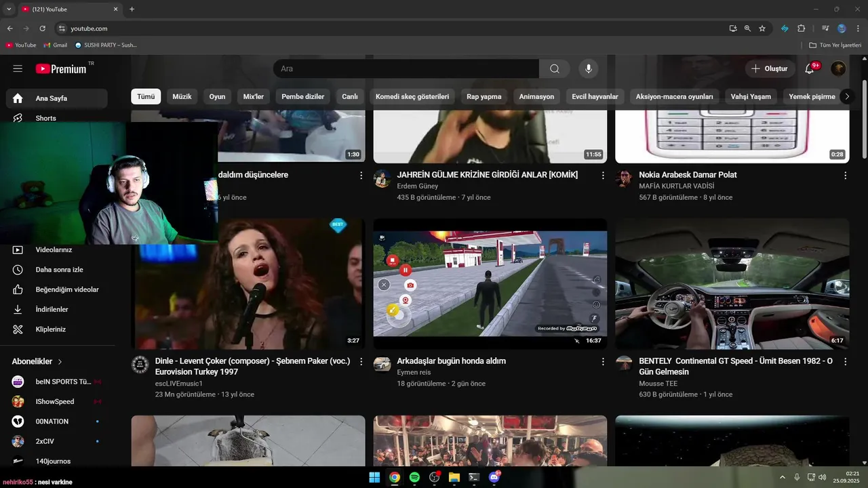Open Nokia Arabesk Damar Polat title
The width and height of the screenshot is (868, 488).
point(688,175)
